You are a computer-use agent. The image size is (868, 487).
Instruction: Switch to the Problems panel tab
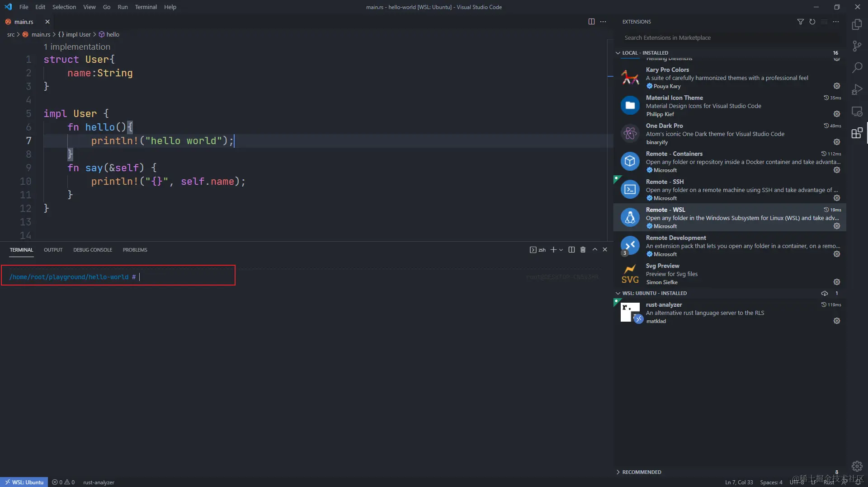135,250
